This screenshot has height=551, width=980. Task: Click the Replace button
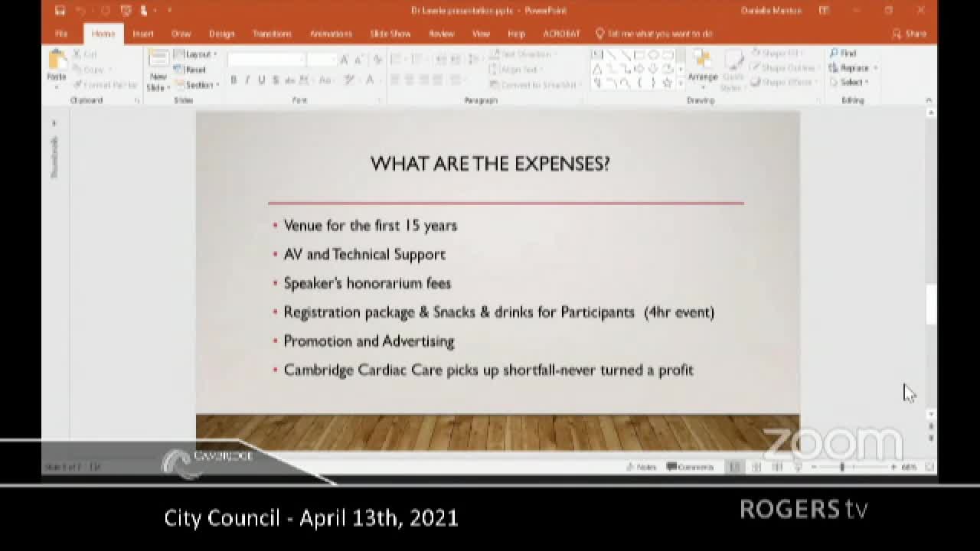click(x=852, y=68)
